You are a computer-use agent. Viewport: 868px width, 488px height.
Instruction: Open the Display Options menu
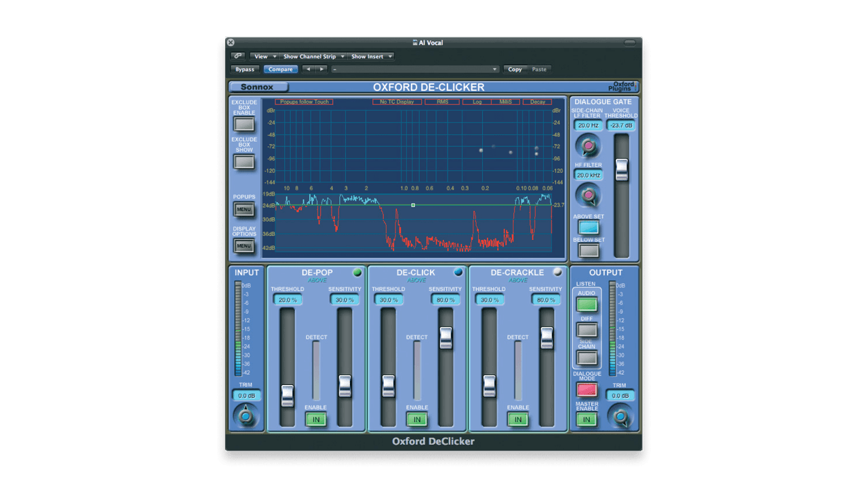[243, 245]
